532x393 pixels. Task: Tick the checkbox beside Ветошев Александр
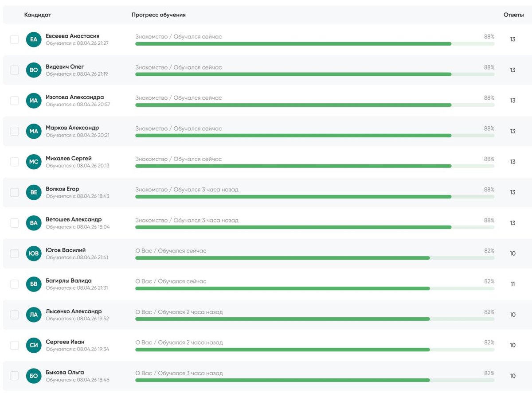pos(15,223)
